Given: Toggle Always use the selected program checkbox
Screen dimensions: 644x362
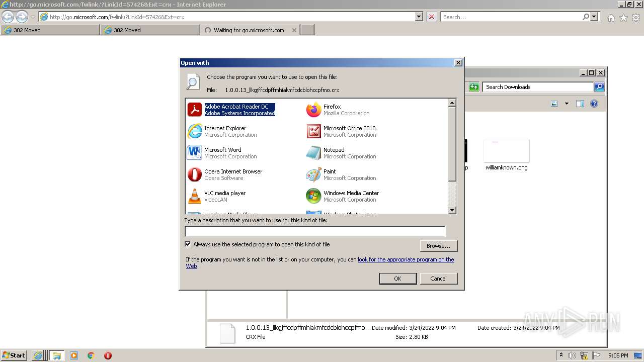Looking at the screenshot, I should click(x=188, y=244).
